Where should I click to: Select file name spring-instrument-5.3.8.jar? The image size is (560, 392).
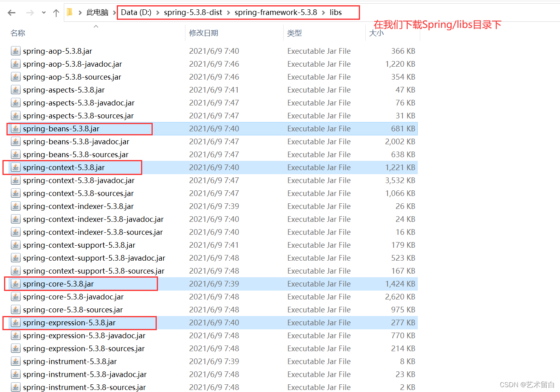[x=70, y=362]
